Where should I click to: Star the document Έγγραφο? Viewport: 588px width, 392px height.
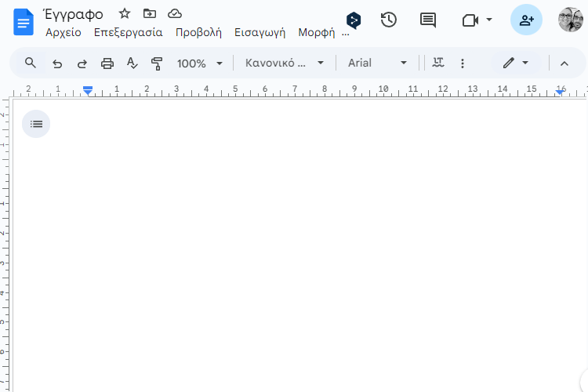coord(125,14)
